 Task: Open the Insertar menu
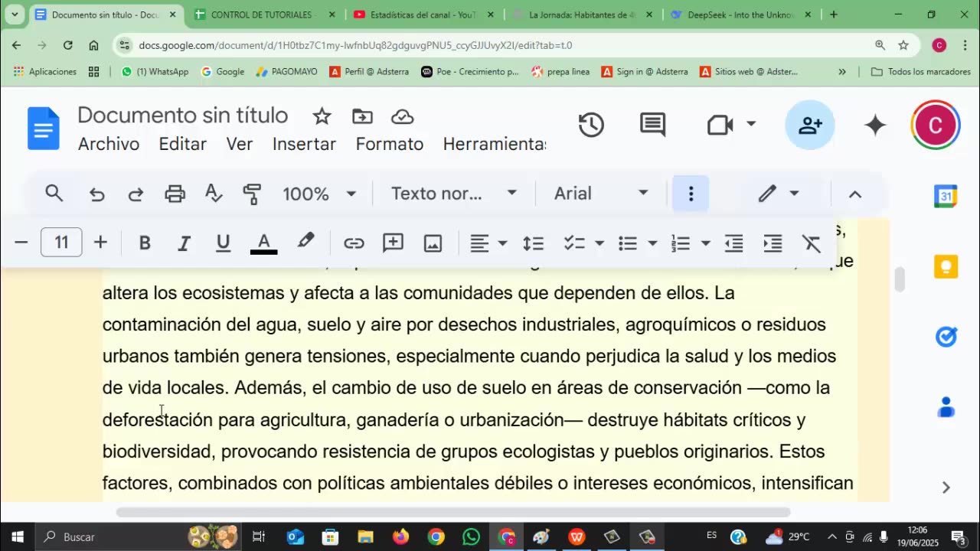tap(304, 144)
